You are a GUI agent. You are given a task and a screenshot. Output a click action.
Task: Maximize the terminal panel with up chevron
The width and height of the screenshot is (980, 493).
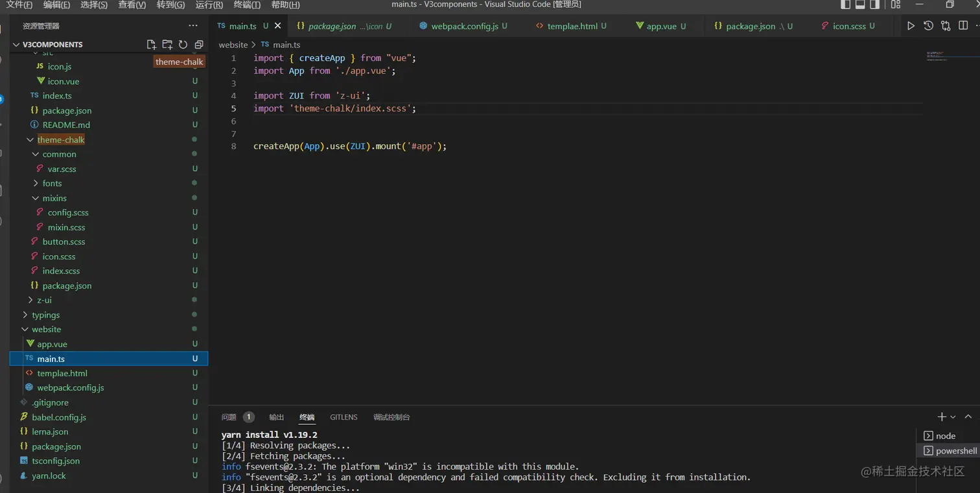pos(968,417)
